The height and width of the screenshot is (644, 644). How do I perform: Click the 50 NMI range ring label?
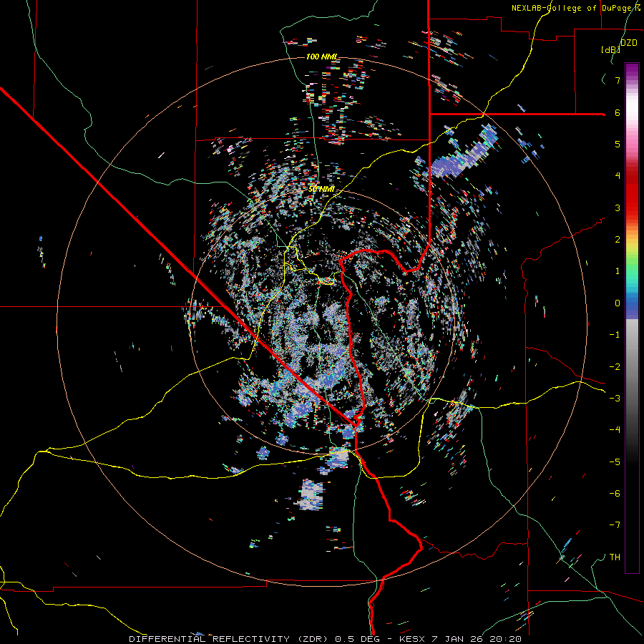(x=321, y=189)
